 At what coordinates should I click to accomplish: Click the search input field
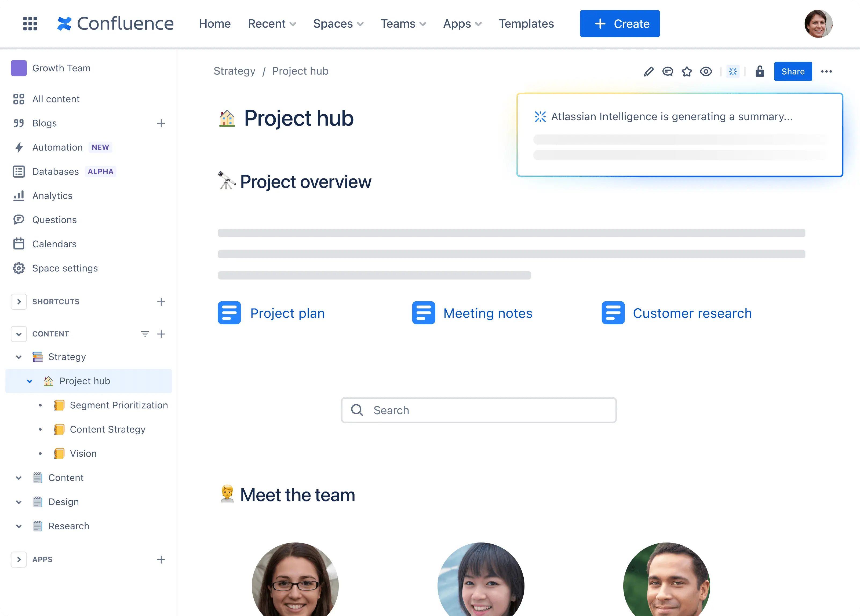pos(479,409)
